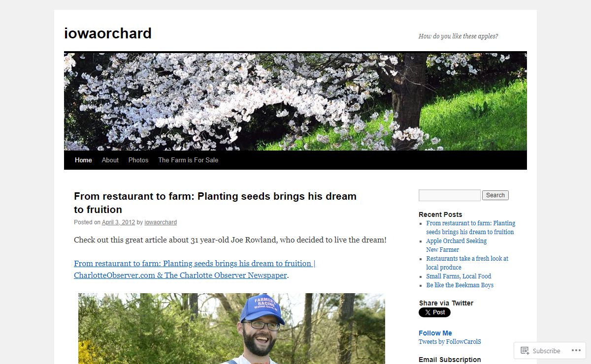The height and width of the screenshot is (364, 591).
Task: Go to the About page
Action: click(110, 160)
